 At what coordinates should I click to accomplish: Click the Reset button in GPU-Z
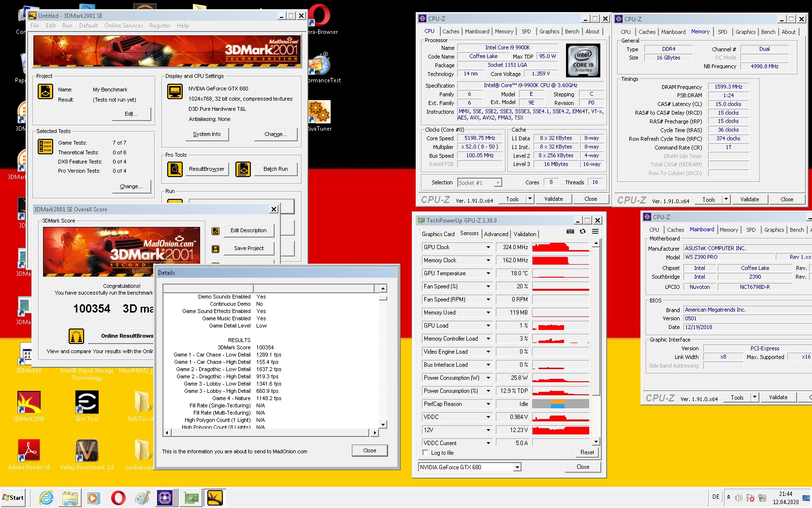(x=587, y=452)
